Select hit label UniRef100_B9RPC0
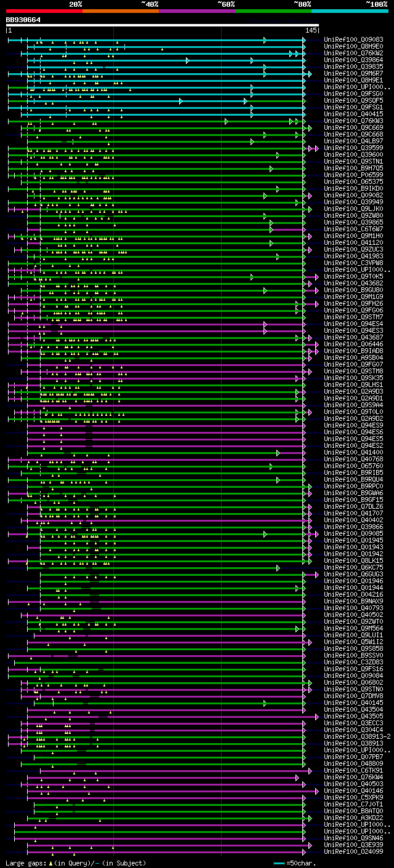Viewport: 394px width, 868px height. click(x=353, y=486)
